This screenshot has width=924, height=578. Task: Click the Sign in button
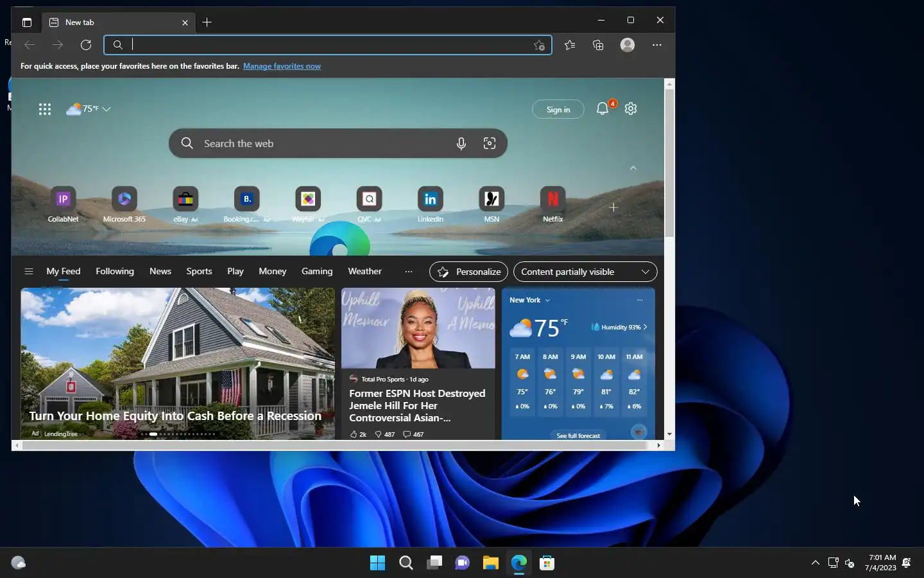point(558,109)
